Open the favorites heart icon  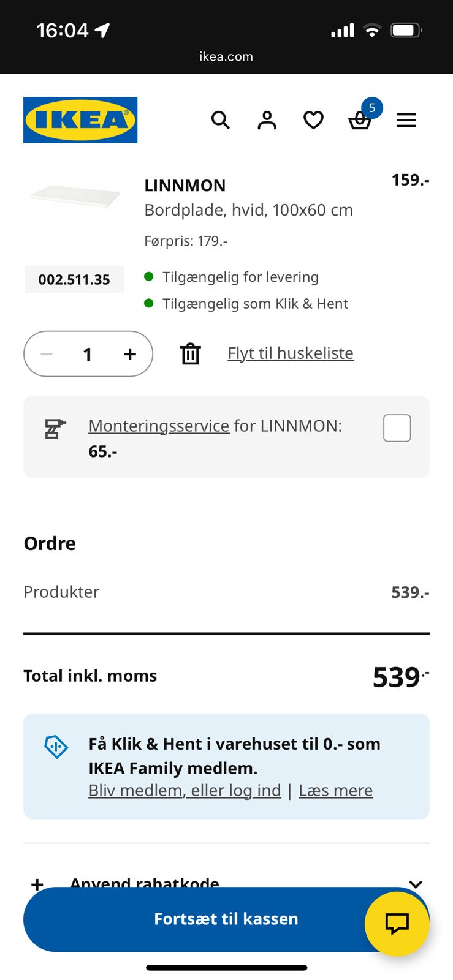pos(313,120)
